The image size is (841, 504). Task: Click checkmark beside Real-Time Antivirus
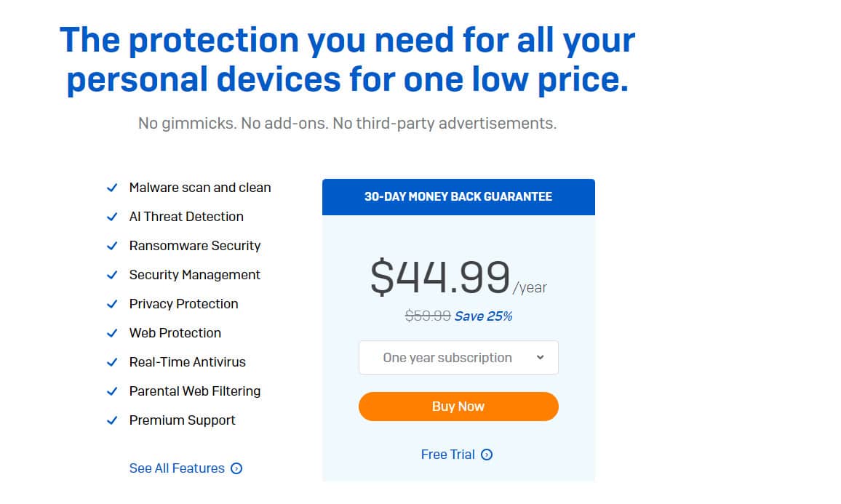112,362
